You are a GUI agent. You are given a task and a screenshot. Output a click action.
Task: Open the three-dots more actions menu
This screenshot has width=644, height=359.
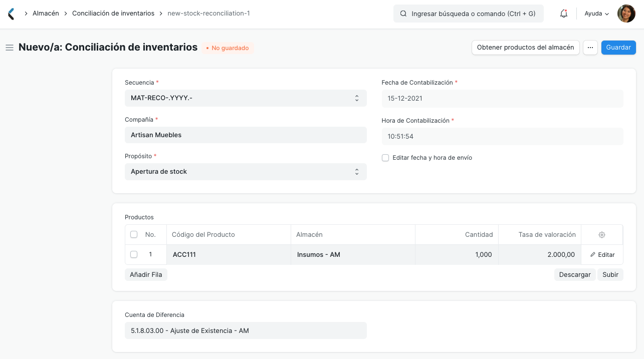[x=590, y=48]
